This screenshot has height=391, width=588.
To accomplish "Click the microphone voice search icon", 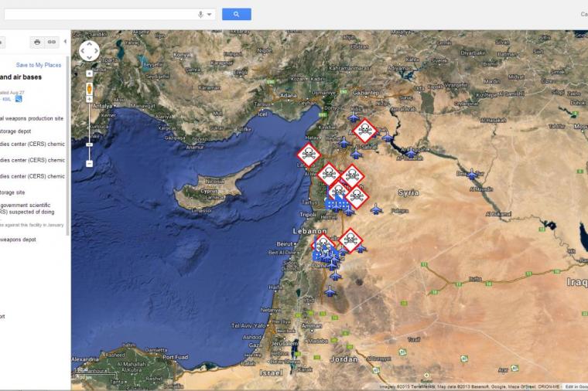I will 200,14.
